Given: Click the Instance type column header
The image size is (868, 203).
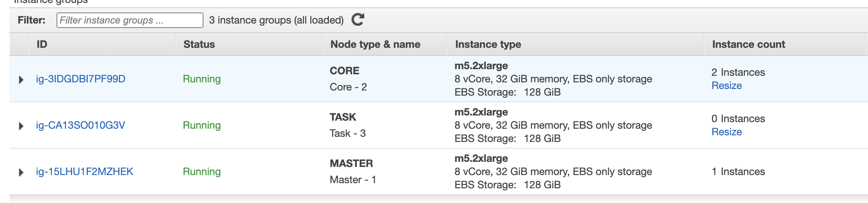Looking at the screenshot, I should [488, 44].
